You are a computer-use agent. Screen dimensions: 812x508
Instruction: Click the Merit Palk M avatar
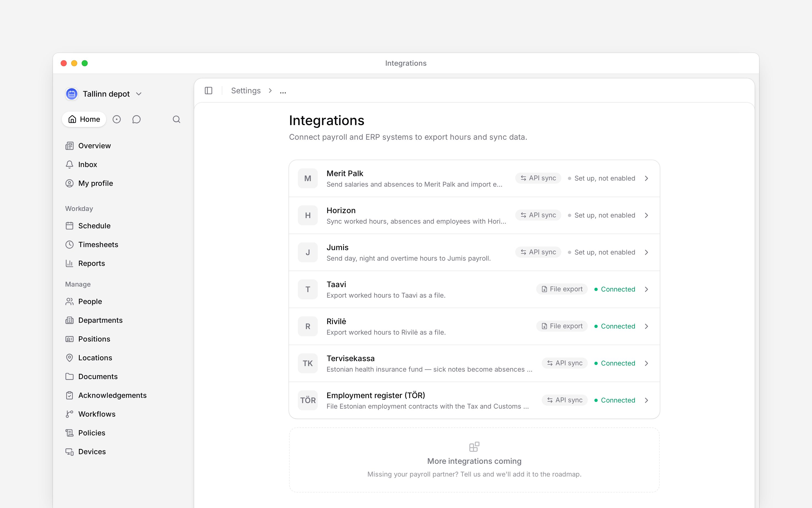(308, 178)
